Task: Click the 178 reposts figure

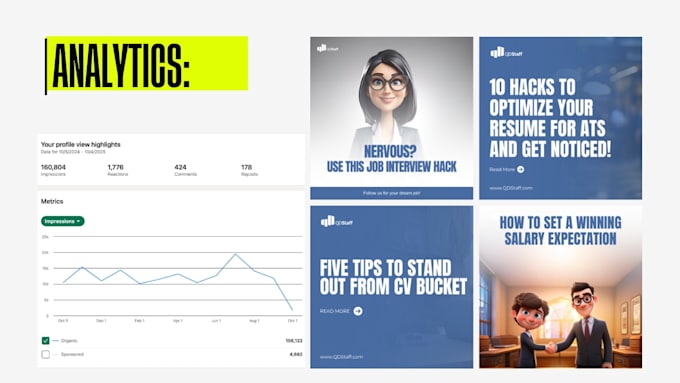Action: (246, 167)
